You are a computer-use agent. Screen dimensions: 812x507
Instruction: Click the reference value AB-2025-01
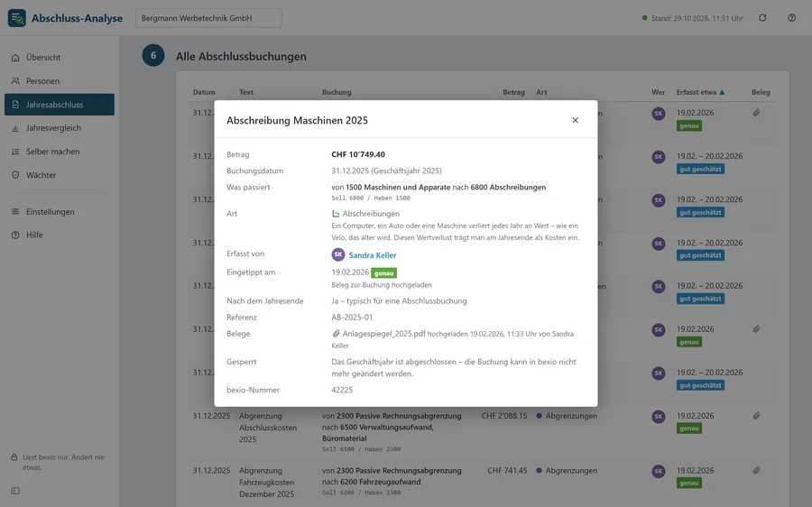click(x=352, y=317)
